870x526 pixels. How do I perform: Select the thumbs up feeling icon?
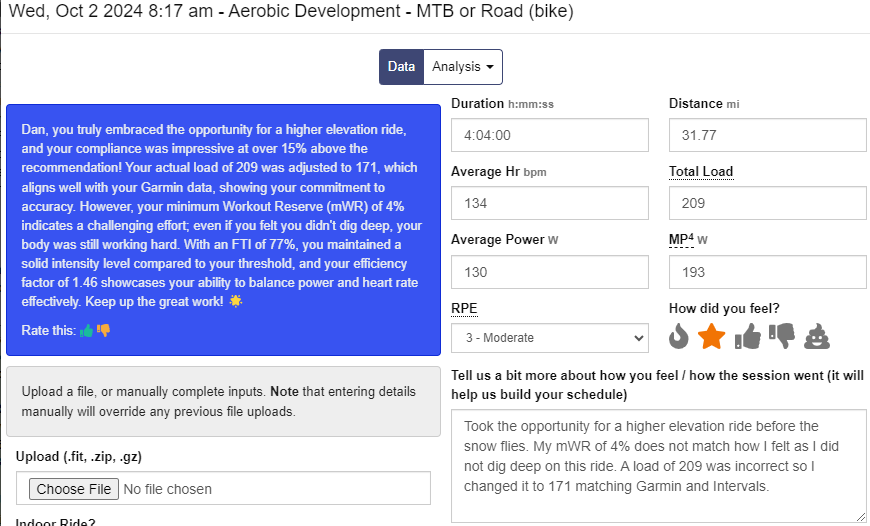[x=747, y=336]
